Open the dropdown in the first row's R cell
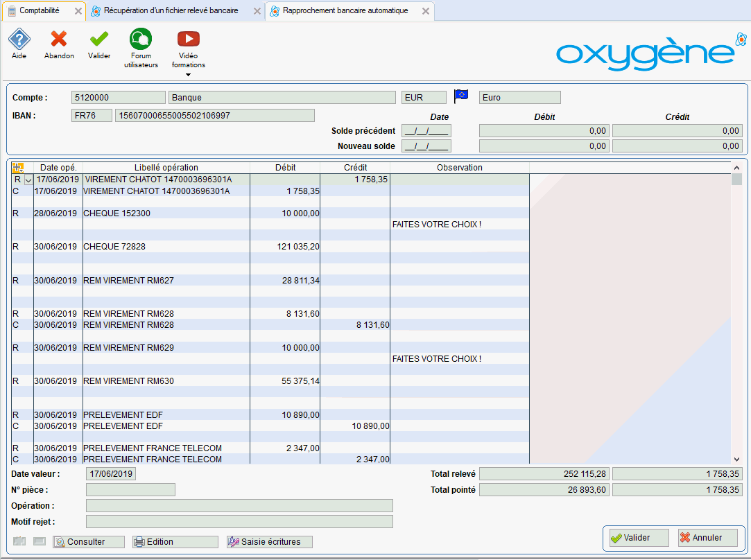 [x=28, y=180]
